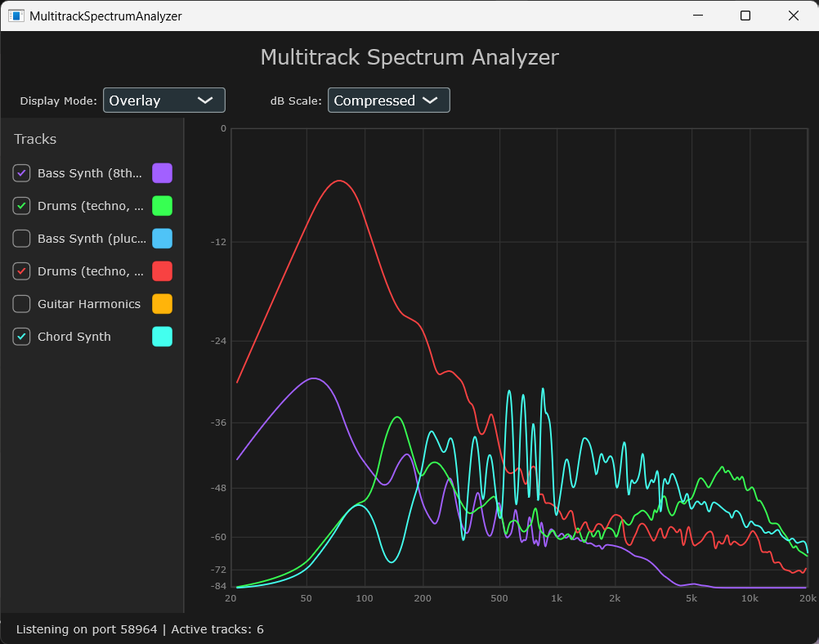Disable the Chord Synth track

pos(21,337)
